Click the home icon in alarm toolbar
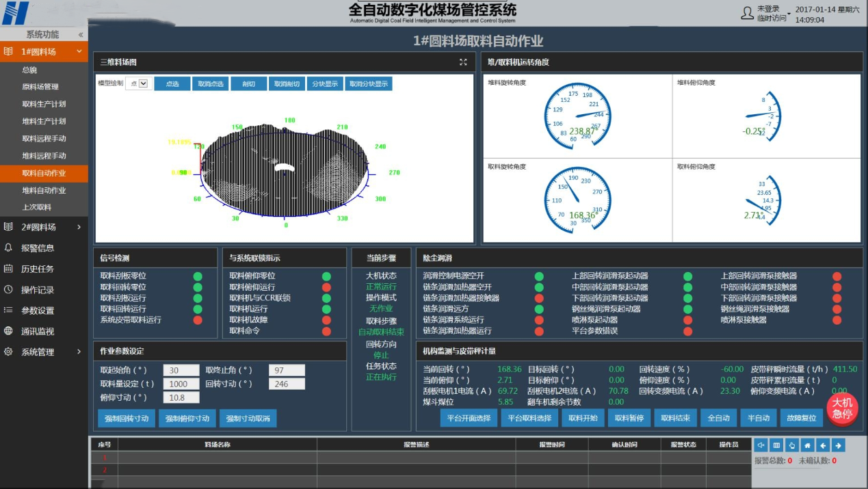This screenshot has height=489, width=868. 808,445
